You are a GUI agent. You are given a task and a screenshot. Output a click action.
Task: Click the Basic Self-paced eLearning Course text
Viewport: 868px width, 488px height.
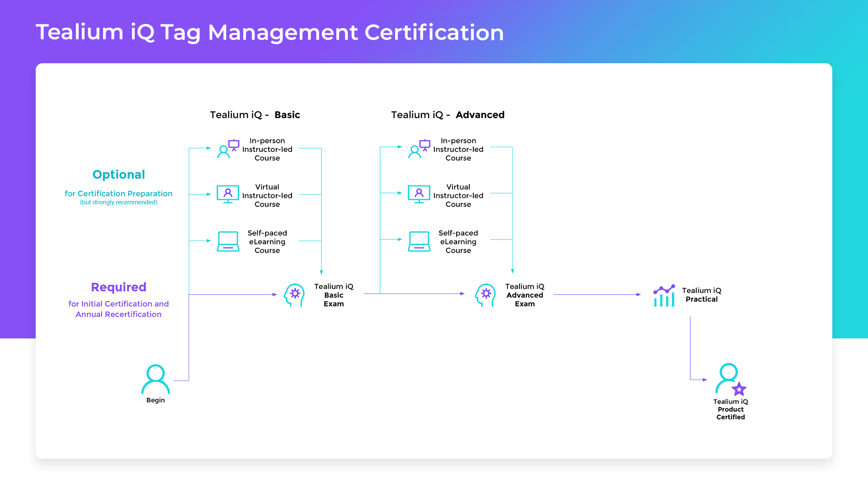pyautogui.click(x=267, y=241)
